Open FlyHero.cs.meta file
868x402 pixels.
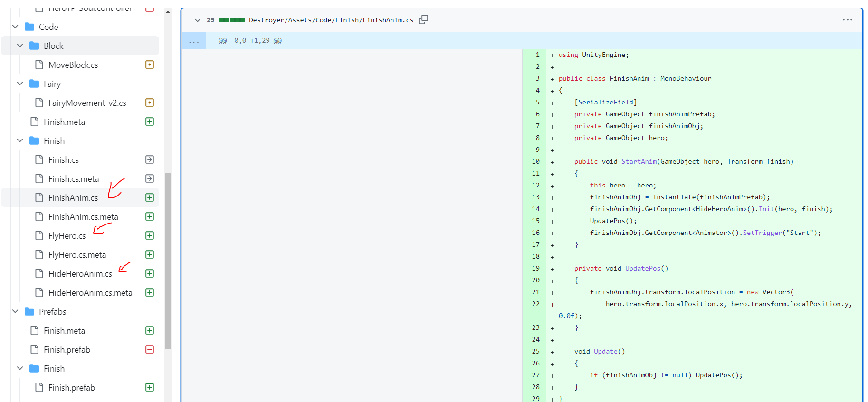tap(77, 255)
